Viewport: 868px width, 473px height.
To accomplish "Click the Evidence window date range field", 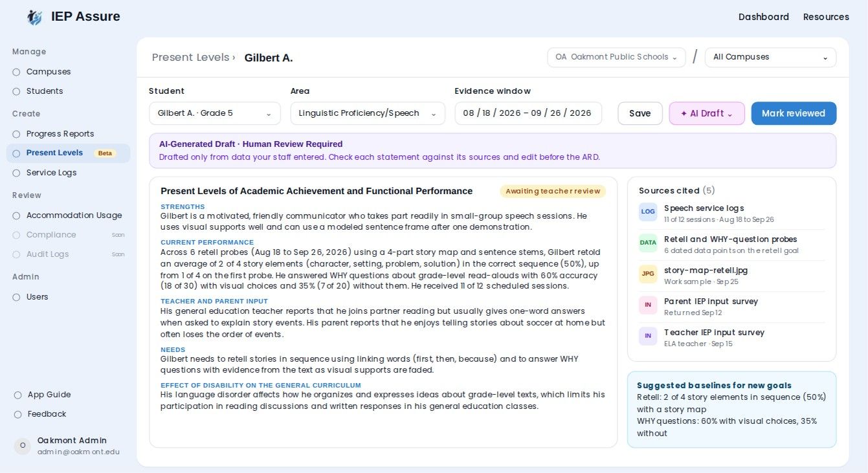I will (x=528, y=113).
